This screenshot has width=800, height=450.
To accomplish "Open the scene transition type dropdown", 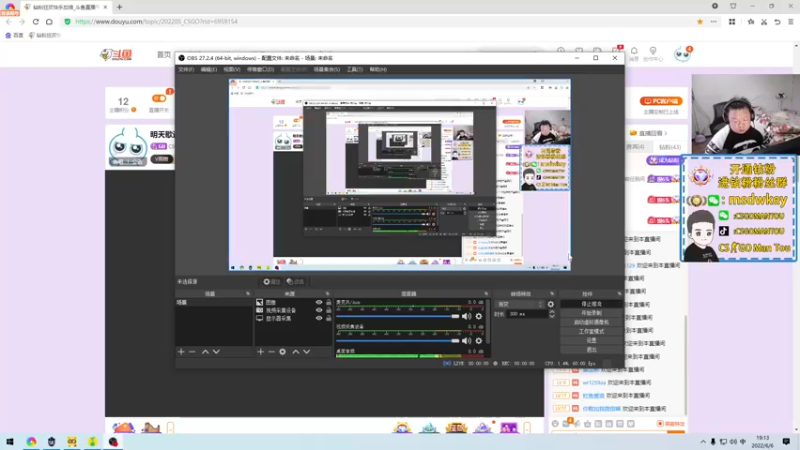I will [520, 304].
